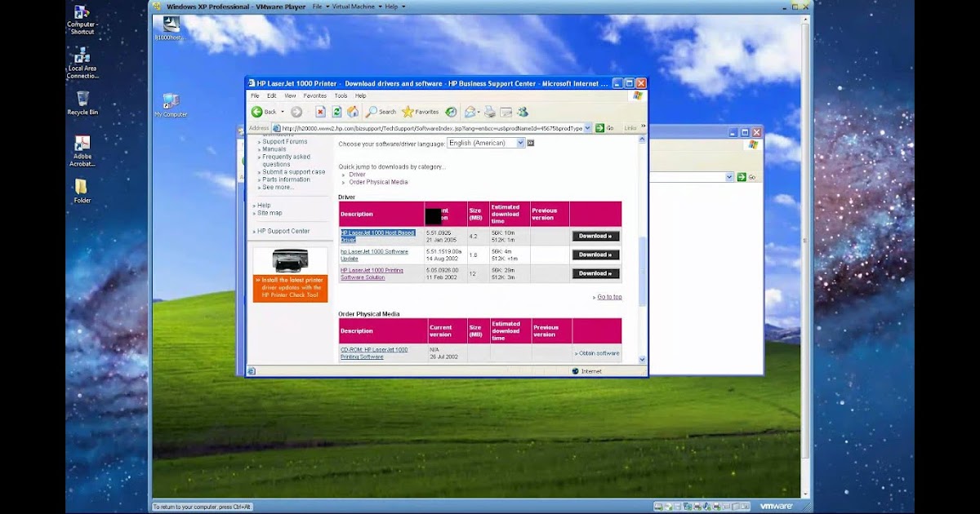Click the printer image in HP Check Tool banner
980x514 pixels.
click(x=291, y=261)
